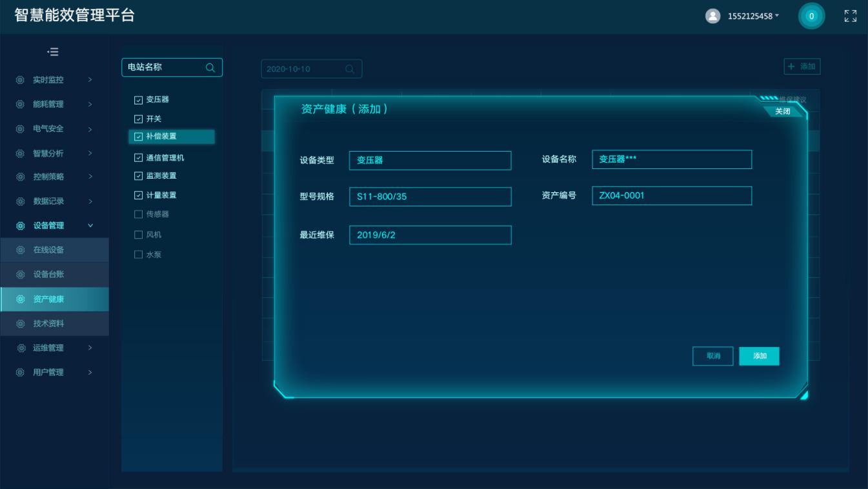
Task: Uncheck the 变压器 checkbox
Action: [x=137, y=100]
